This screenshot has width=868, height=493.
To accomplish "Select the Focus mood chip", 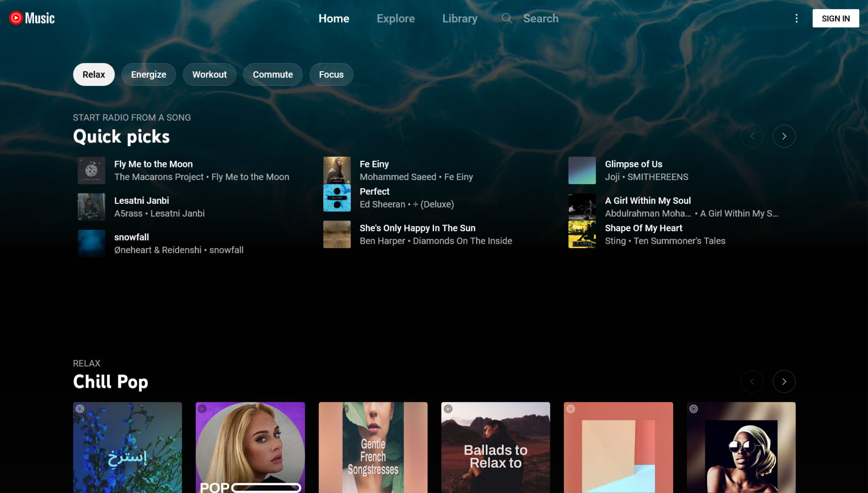I will (x=331, y=75).
